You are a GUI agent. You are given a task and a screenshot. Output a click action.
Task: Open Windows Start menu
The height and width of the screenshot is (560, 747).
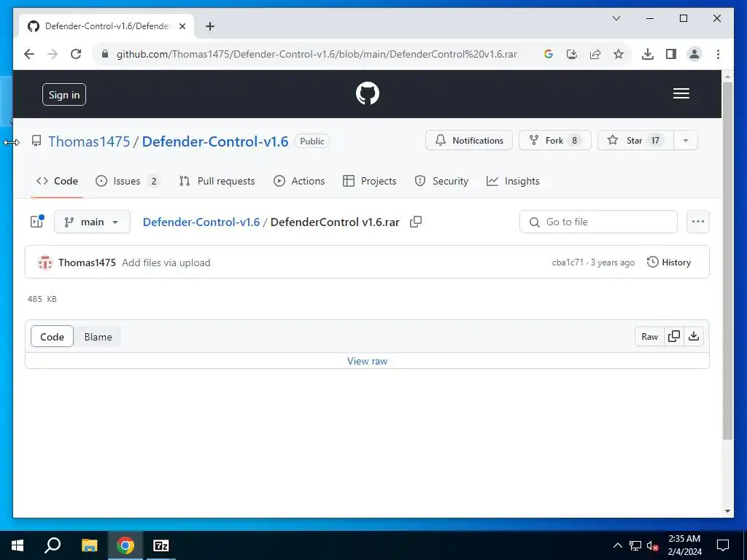click(18, 545)
